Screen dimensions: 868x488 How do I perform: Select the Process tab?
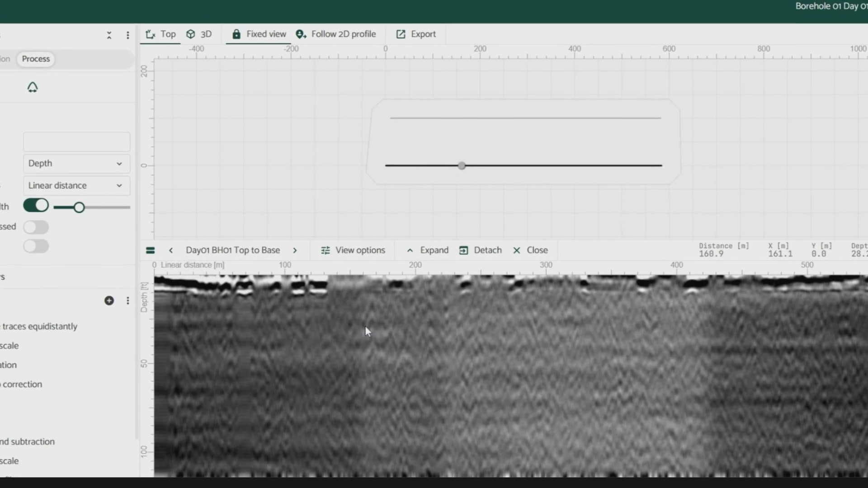pyautogui.click(x=36, y=59)
